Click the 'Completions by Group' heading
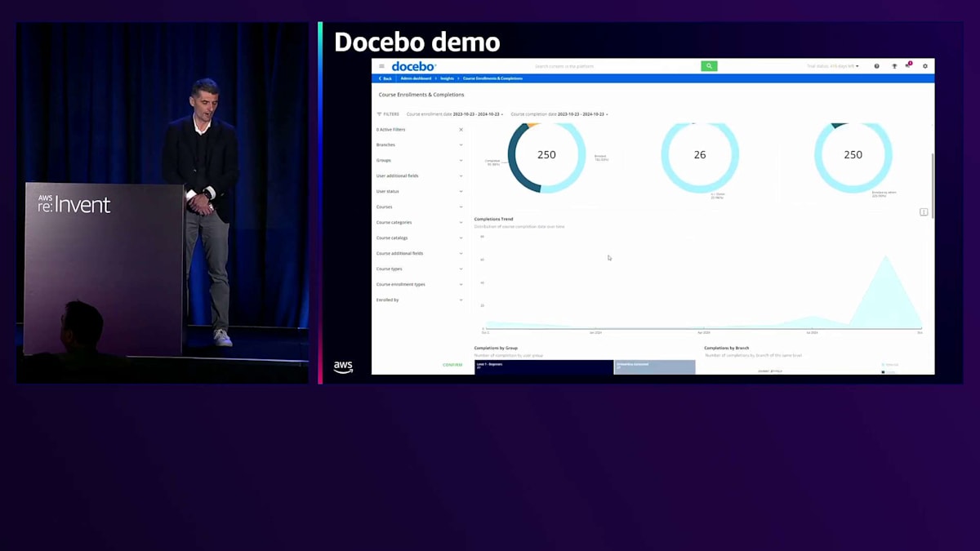The height and width of the screenshot is (551, 980). click(496, 349)
